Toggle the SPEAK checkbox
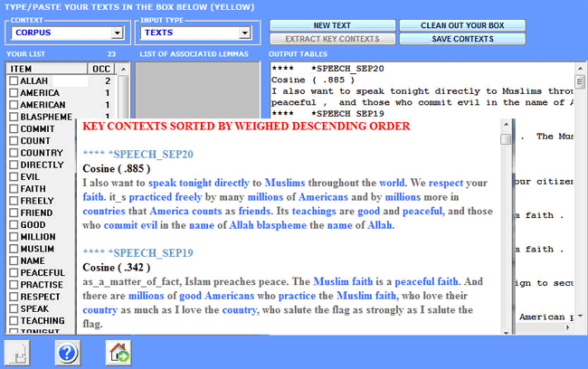 click(14, 308)
